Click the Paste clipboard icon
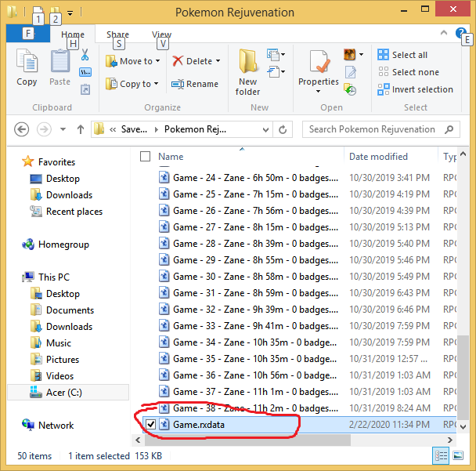 click(60, 61)
